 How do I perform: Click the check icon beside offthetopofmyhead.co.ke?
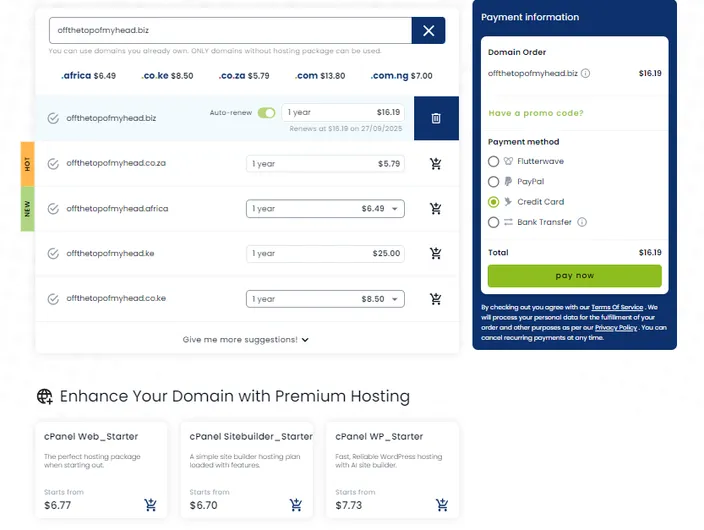pos(53,299)
